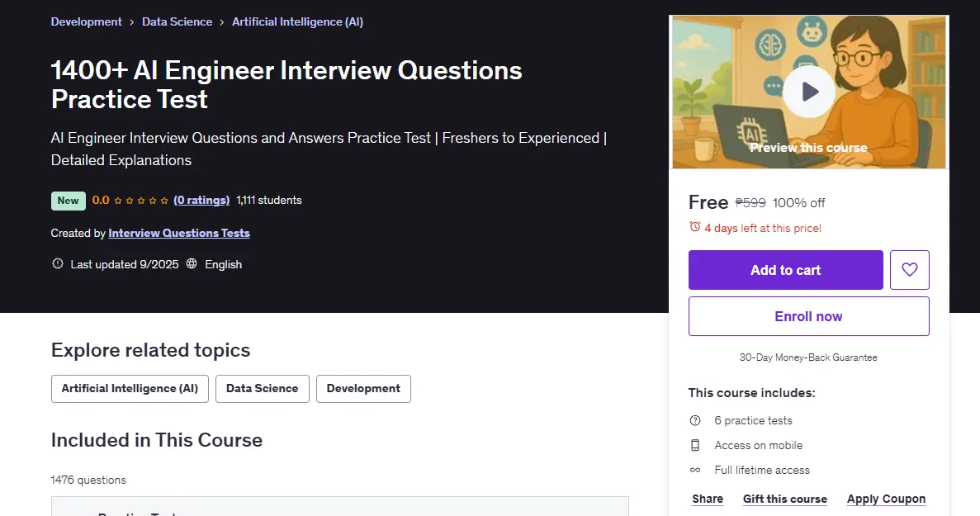Click the Add to cart button
Screen dimensions: 980x516
coord(786,270)
